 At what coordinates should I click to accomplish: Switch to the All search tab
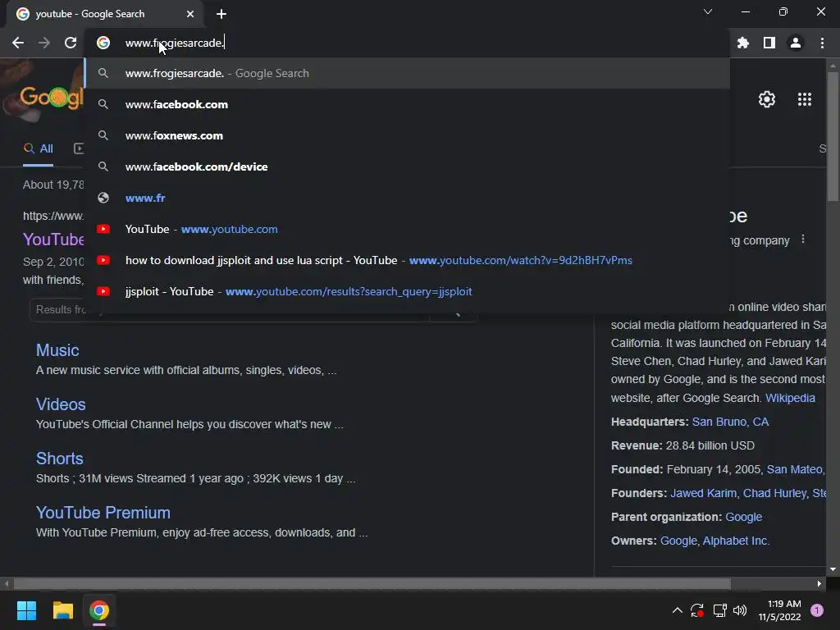point(38,148)
